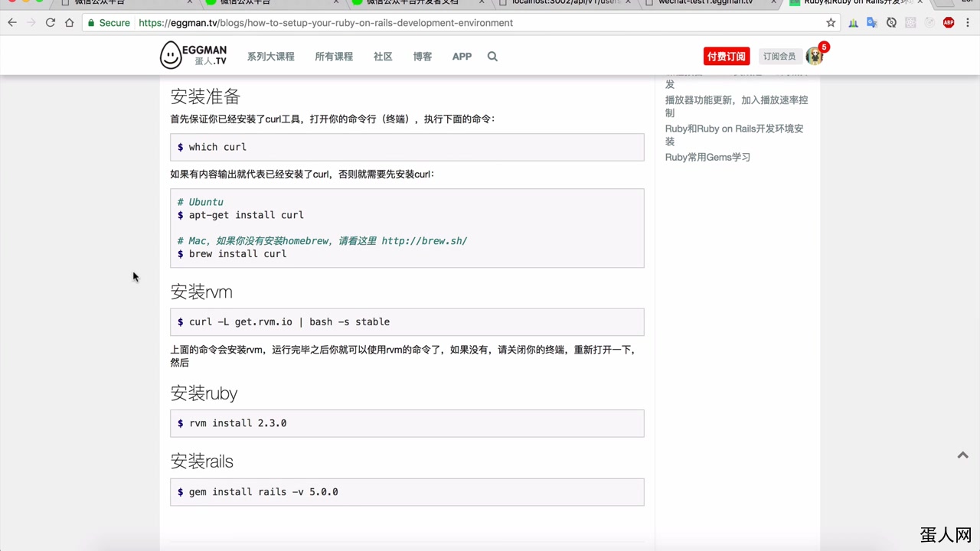The height and width of the screenshot is (551, 980).
Task: Switch to the 微信公众平台开发者文档 tab
Action: point(417,3)
